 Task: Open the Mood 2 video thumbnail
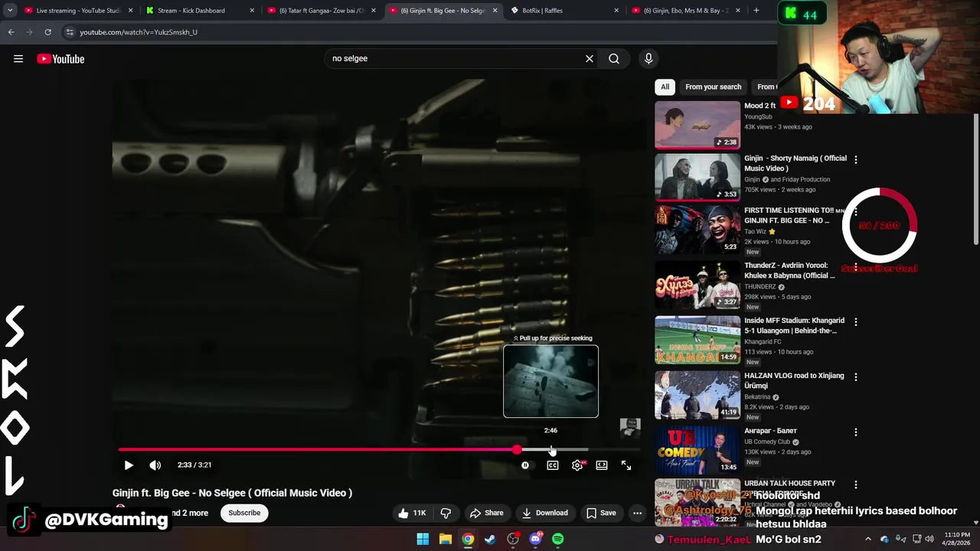pyautogui.click(x=697, y=125)
